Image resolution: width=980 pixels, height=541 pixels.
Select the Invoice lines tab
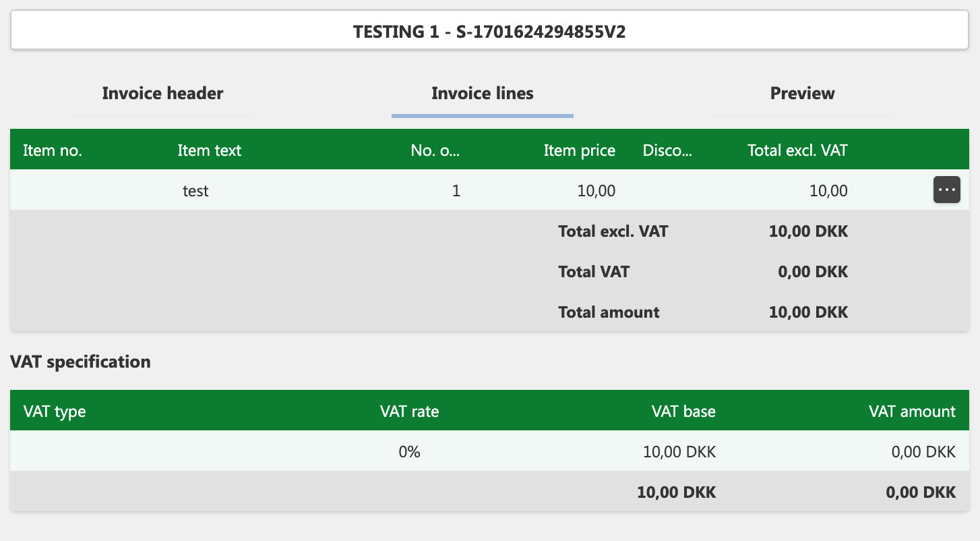coord(483,94)
